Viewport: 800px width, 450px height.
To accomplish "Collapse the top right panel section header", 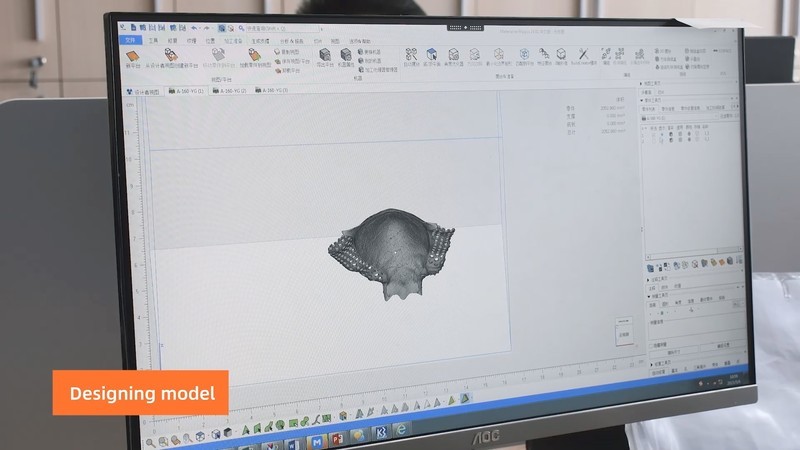I will [645, 100].
